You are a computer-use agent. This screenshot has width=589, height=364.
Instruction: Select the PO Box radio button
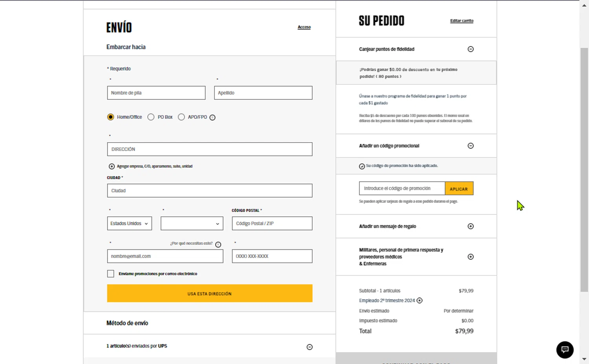[151, 117]
